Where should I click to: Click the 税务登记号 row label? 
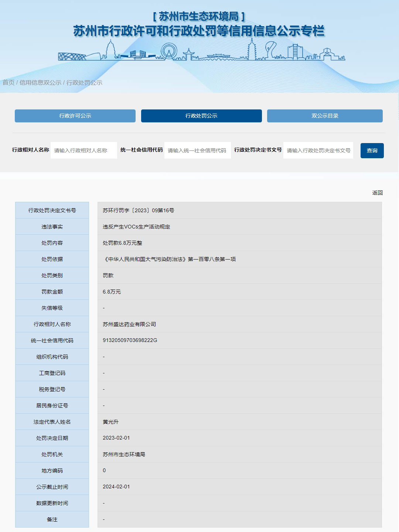(x=52, y=389)
